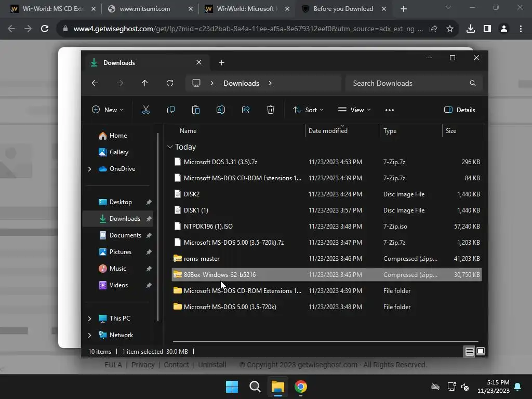
Task: Click the navigation pane scrollbar
Action: (158, 227)
